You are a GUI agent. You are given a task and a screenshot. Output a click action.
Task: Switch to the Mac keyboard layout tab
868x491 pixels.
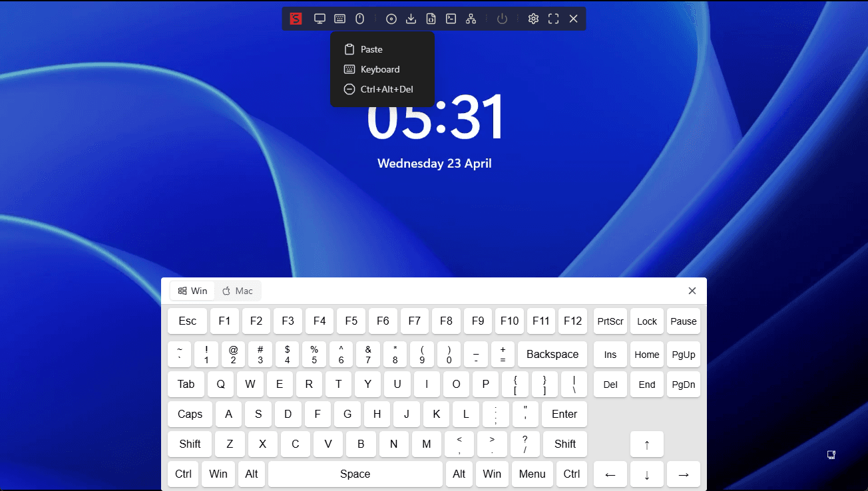(238, 291)
